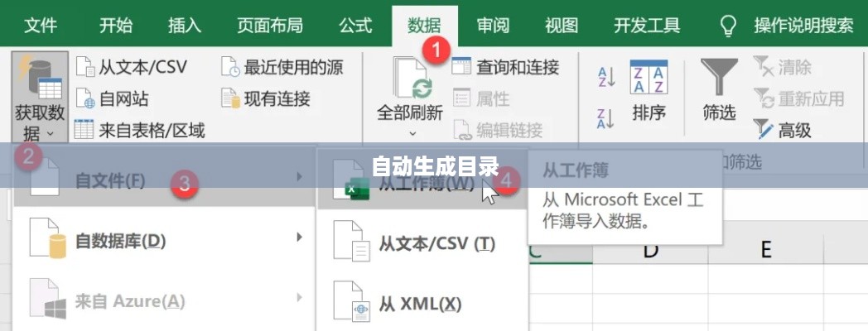Focus the 操作说明搜索 search box
Image resolution: width=868 pixels, height=331 pixels.
803,26
